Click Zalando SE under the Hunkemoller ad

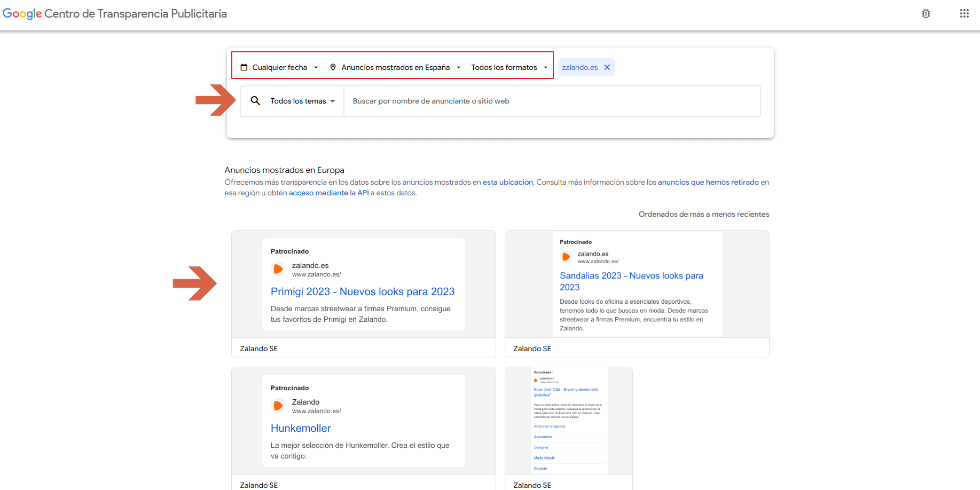pyautogui.click(x=259, y=485)
